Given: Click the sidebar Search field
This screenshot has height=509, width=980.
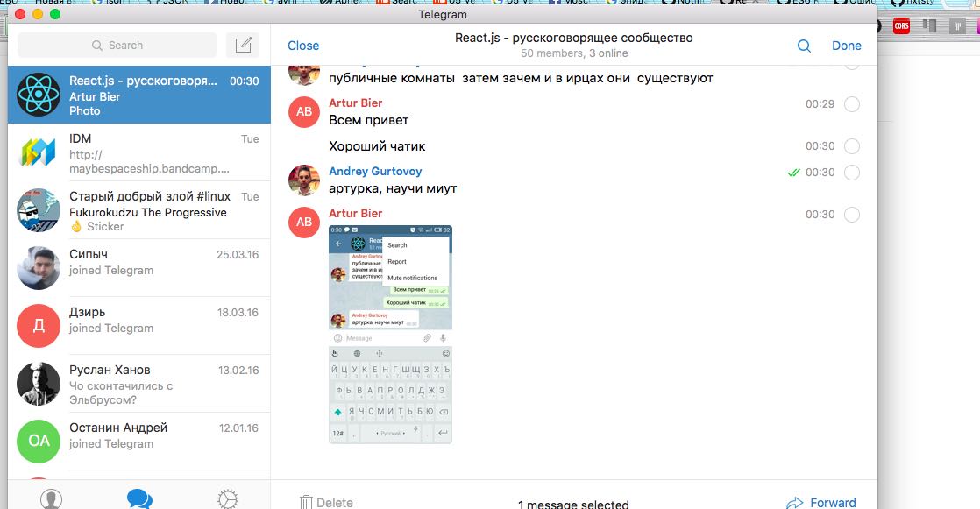Looking at the screenshot, I should 117,45.
